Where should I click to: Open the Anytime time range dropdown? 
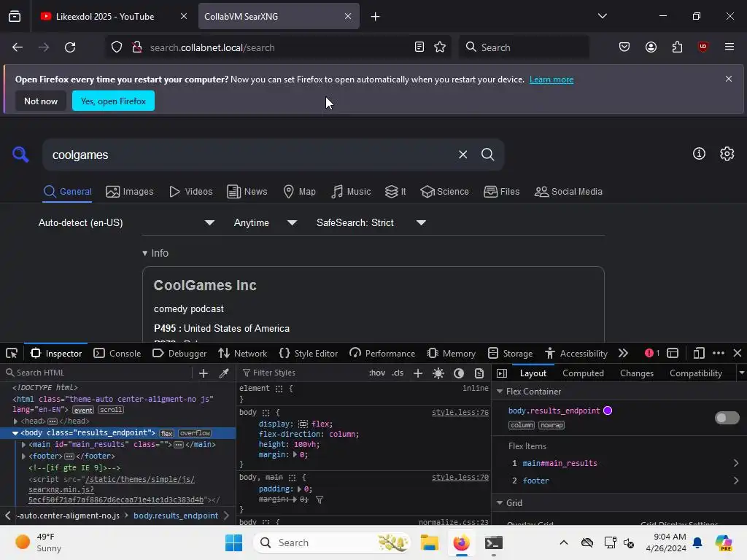[x=266, y=222]
